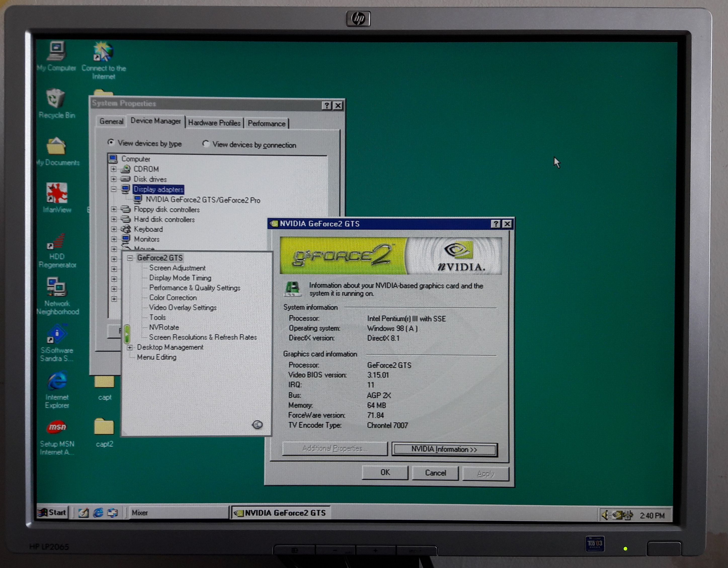Screen dimensions: 728x568
Task: Select View devices by connection radio
Action: point(206,144)
